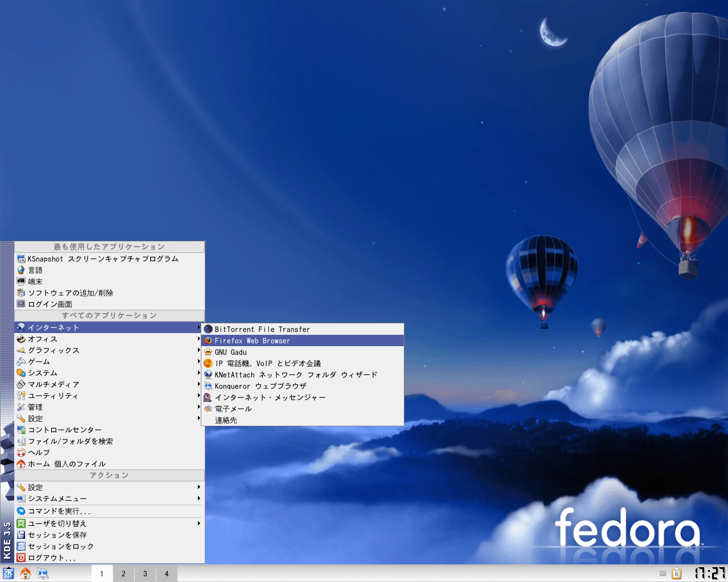This screenshot has width=728, height=582.
Task: Switch to virtual desktop 4
Action: pyautogui.click(x=167, y=573)
